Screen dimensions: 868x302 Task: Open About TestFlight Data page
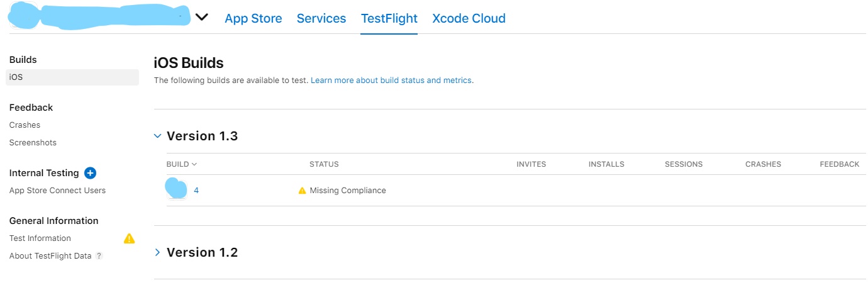[50, 256]
